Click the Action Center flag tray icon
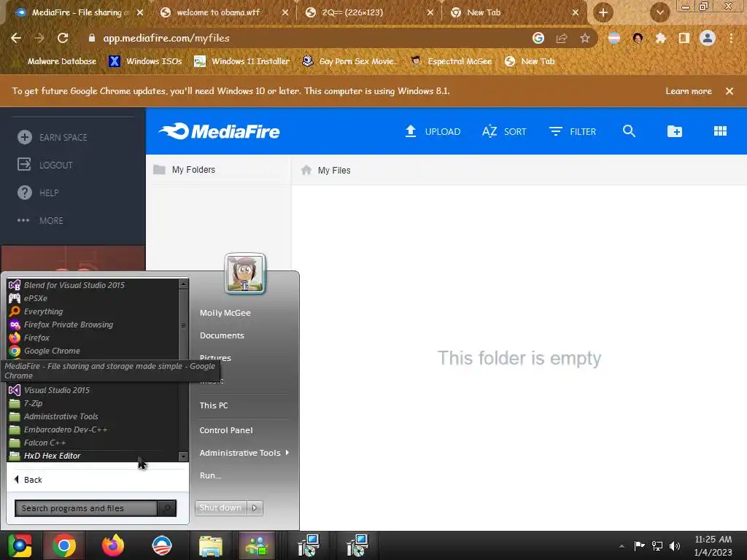Screen dimensions: 747x560 [x=639, y=546]
